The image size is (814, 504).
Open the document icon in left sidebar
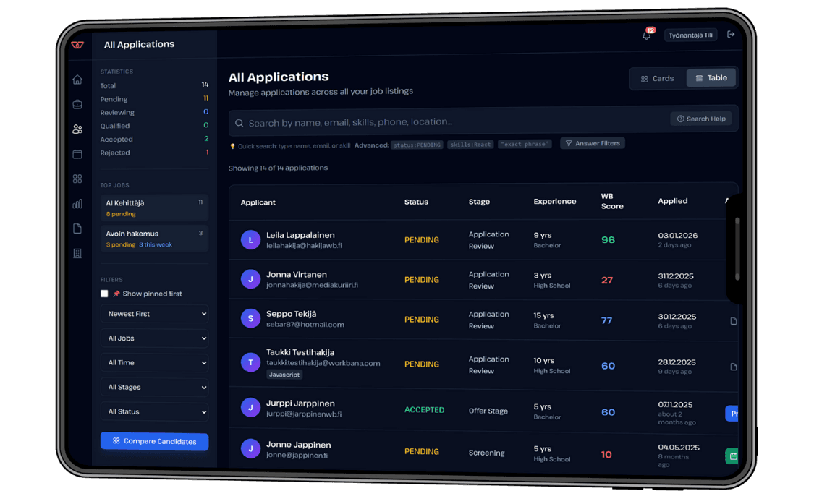pyautogui.click(x=77, y=228)
